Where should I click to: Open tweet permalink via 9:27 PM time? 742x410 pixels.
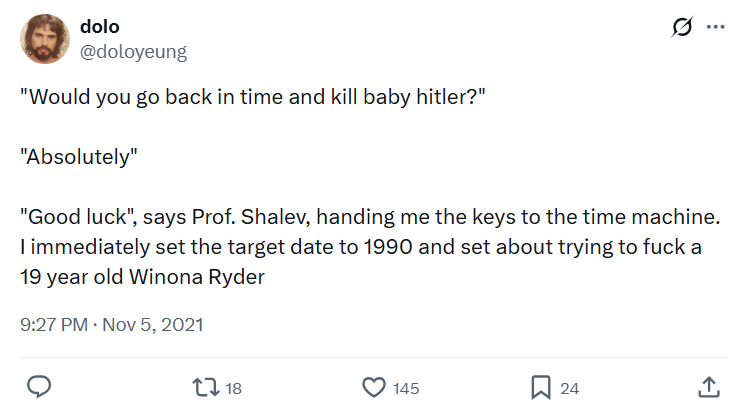(54, 325)
